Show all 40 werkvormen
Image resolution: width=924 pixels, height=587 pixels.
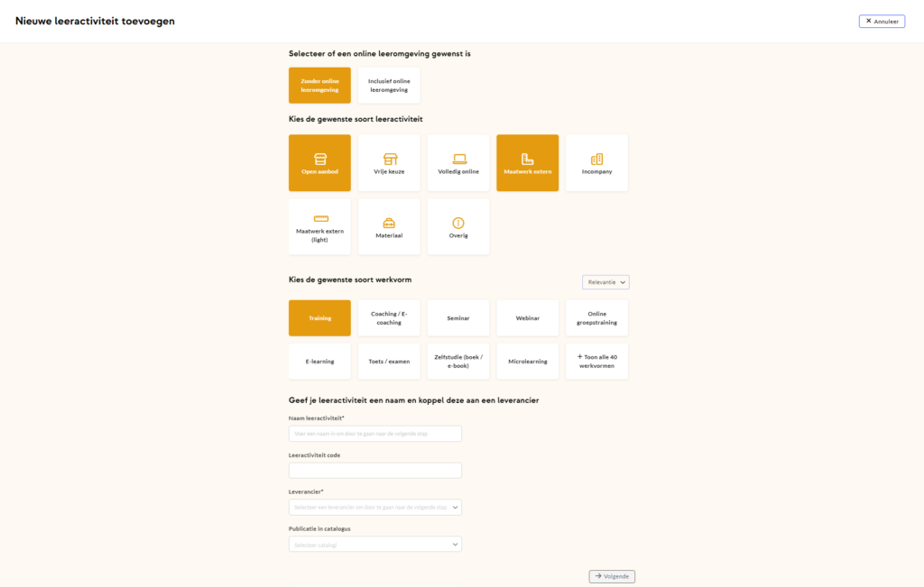[x=596, y=362]
